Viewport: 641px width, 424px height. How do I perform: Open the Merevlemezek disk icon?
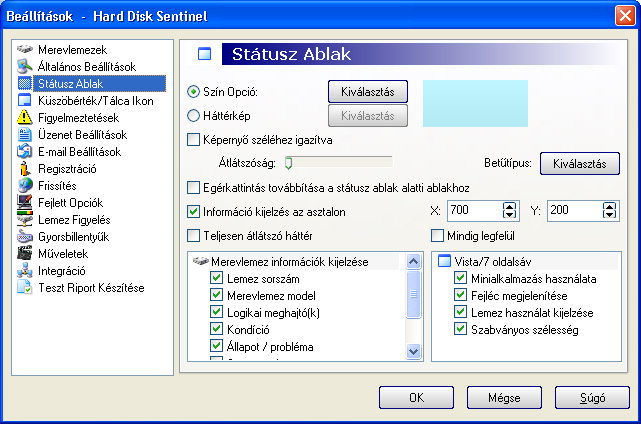(x=25, y=49)
